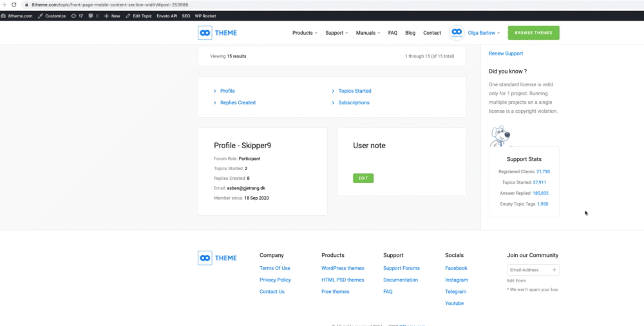Screen dimensions: 644x326
Task: Click Answer Replied count 185,832
Action: coord(540,193)
